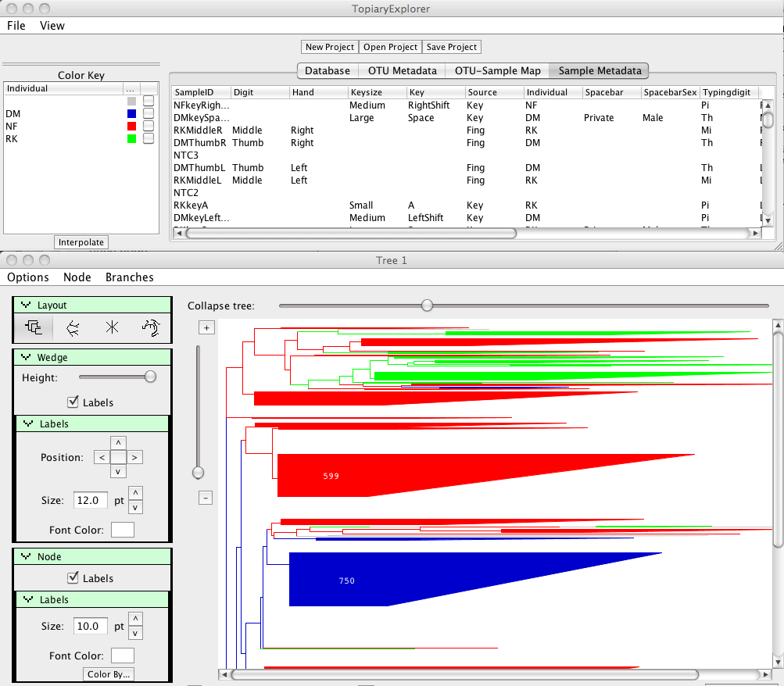Decrease wedge label size stepper
Screen dimensions: 784x686
coord(135,507)
